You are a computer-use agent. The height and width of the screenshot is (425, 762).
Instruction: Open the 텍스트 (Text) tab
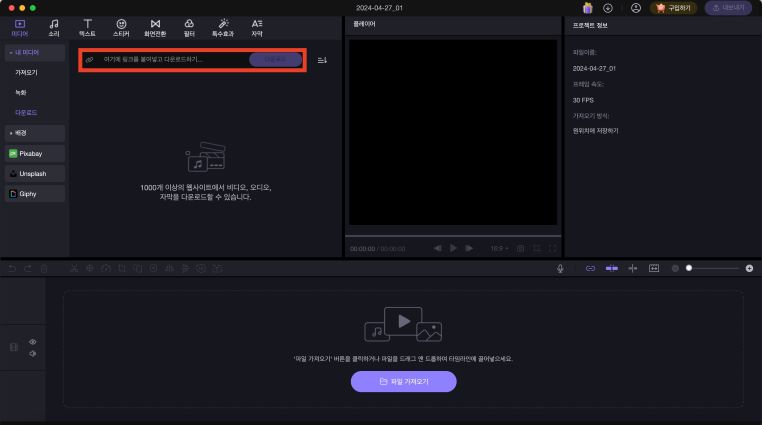pos(87,28)
